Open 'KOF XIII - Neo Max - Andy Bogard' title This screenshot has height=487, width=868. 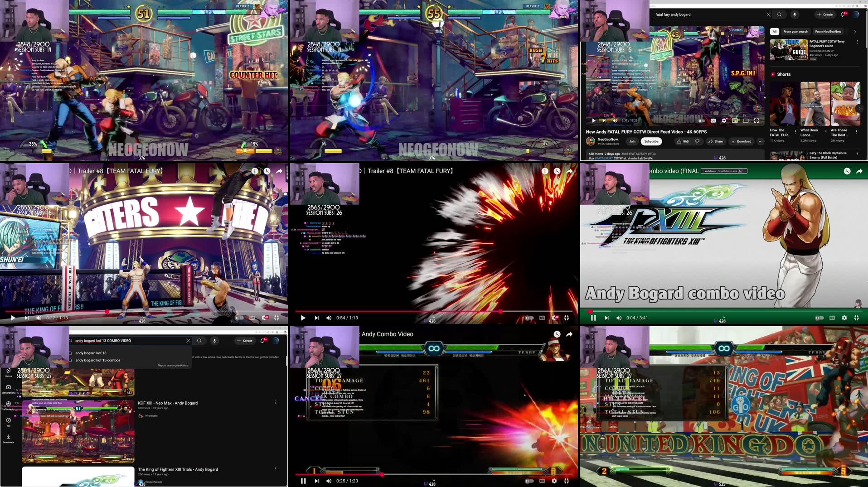(x=168, y=403)
